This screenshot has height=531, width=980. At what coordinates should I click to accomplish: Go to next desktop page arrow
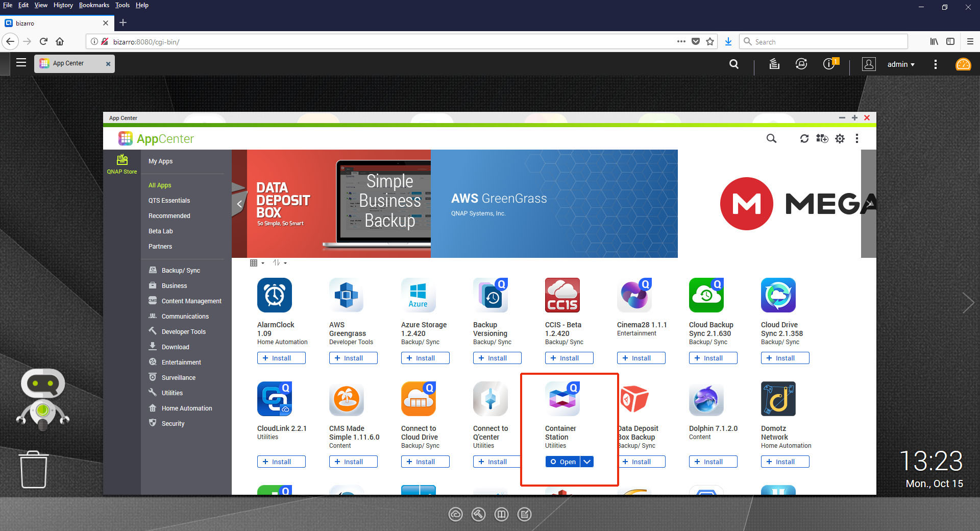point(968,303)
